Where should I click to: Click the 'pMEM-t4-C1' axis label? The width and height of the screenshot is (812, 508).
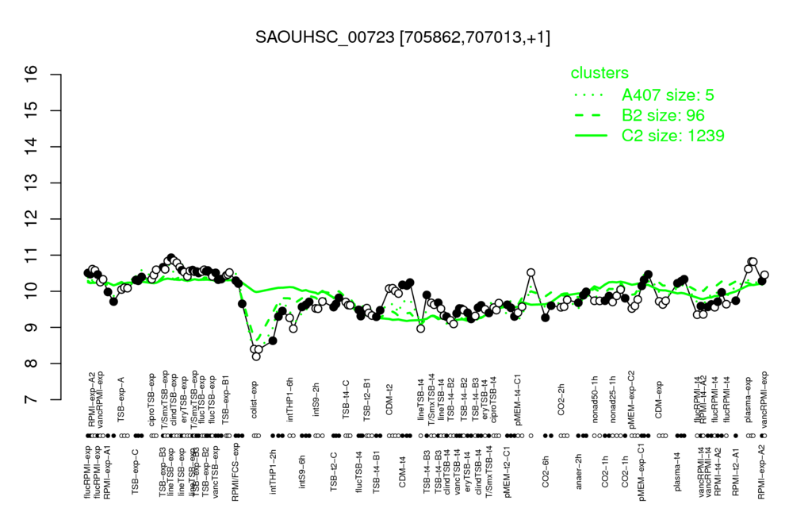(x=518, y=398)
